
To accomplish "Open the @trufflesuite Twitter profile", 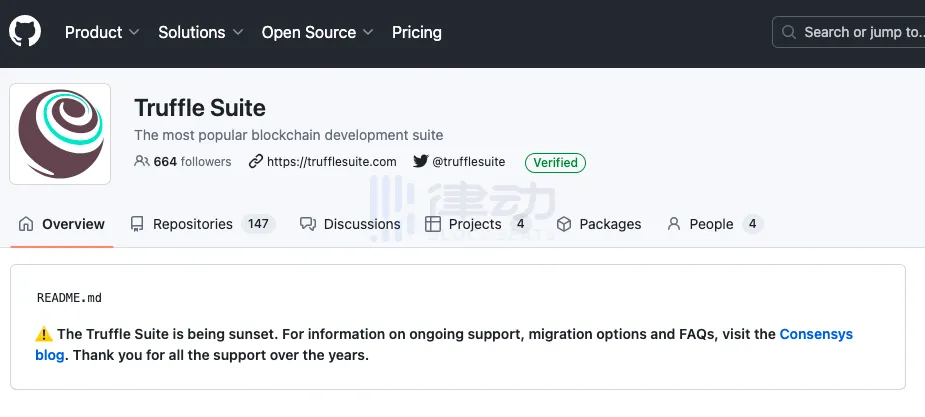I will 468,162.
